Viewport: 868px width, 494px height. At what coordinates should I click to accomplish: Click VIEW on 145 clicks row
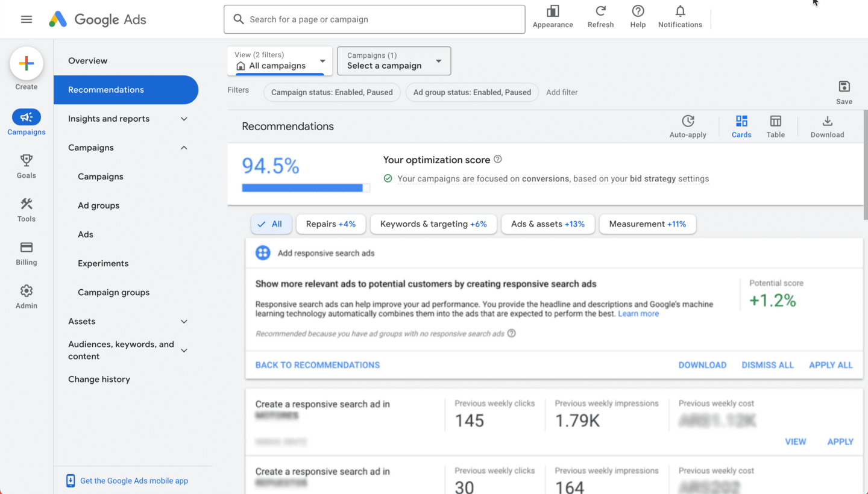[796, 442]
